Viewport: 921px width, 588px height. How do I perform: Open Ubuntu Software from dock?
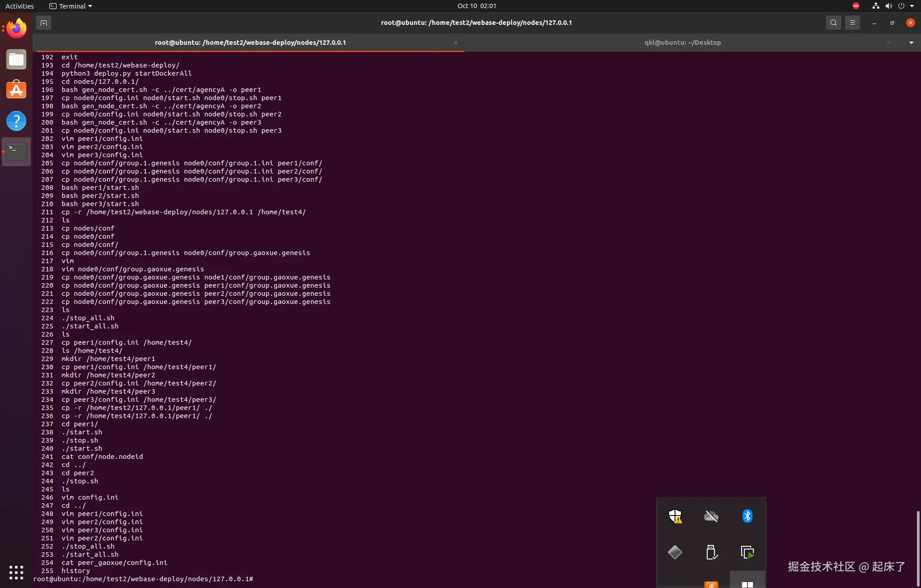point(16,90)
